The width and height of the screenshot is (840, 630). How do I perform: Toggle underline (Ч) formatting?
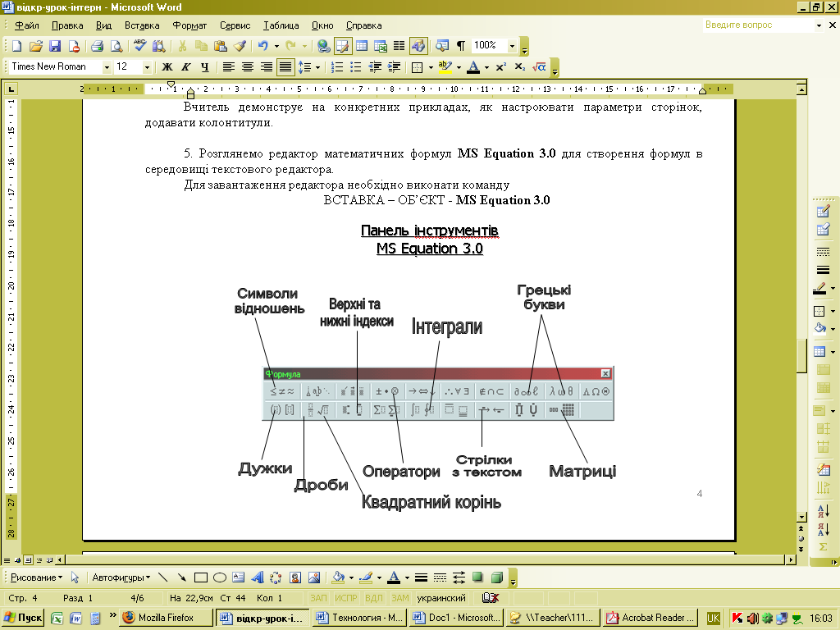point(204,67)
